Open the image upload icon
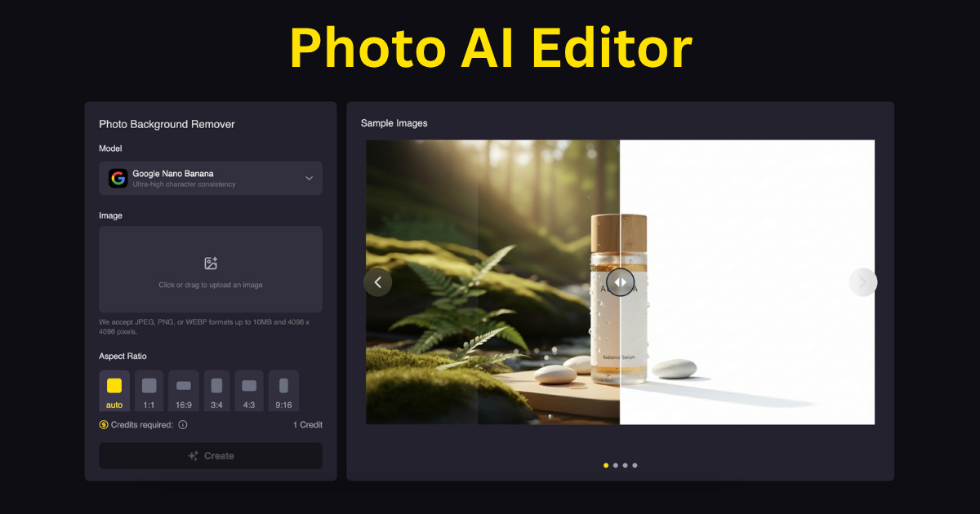 click(211, 262)
